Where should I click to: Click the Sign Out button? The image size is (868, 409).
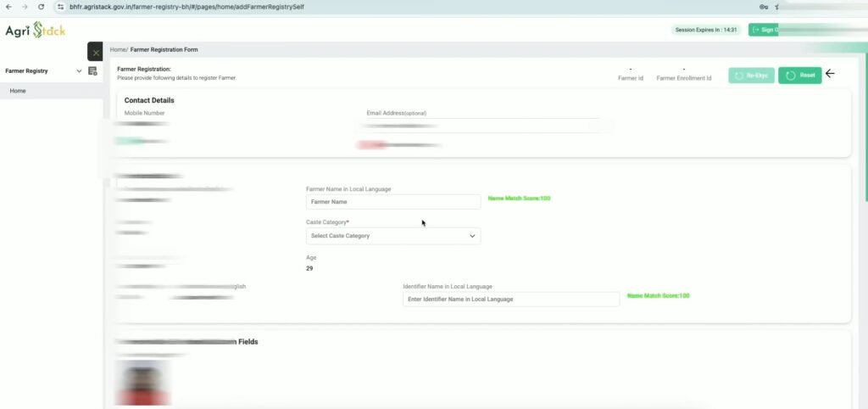coord(764,30)
